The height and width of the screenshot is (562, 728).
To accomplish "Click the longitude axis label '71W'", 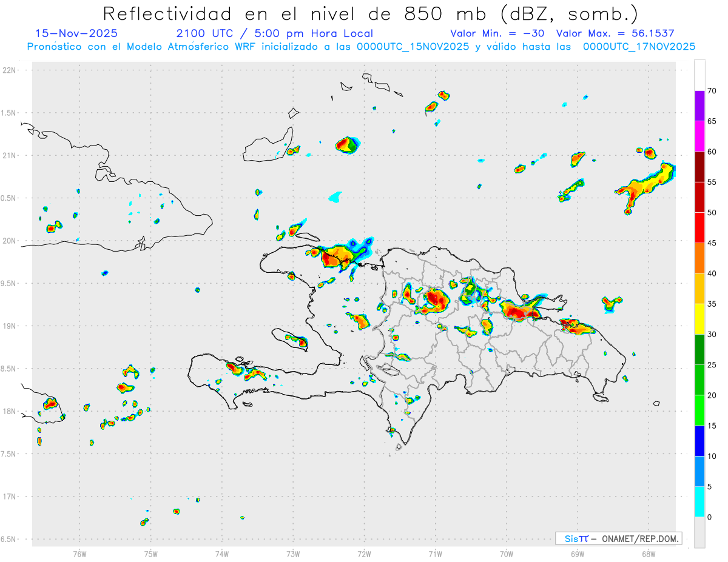I will pyautogui.click(x=435, y=554).
